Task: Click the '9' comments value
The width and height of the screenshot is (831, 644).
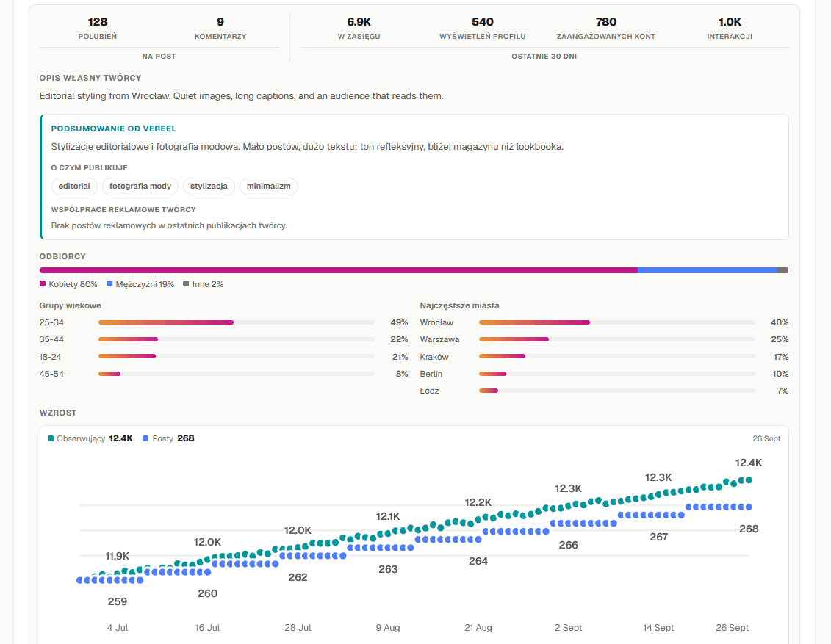Action: pos(220,22)
